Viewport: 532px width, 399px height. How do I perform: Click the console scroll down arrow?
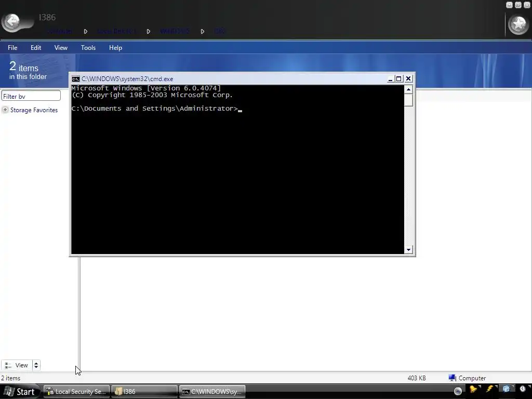coord(408,250)
